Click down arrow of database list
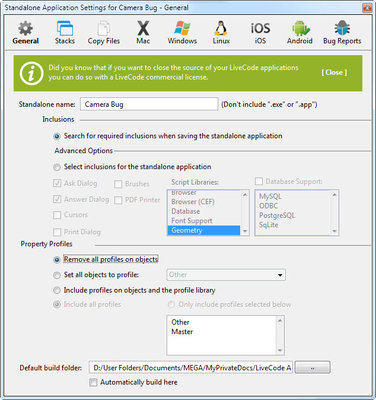 (x=334, y=231)
